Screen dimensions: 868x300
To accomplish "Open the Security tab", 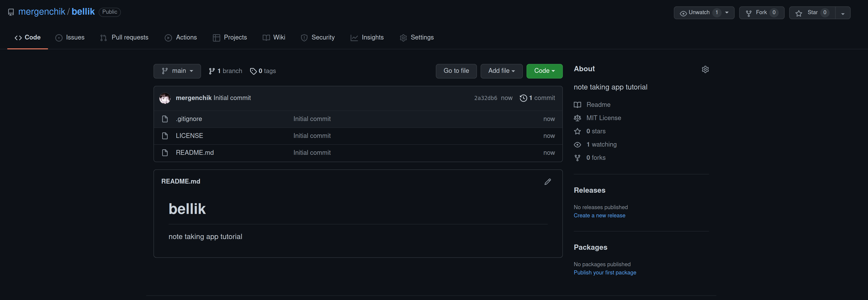I will point(318,37).
